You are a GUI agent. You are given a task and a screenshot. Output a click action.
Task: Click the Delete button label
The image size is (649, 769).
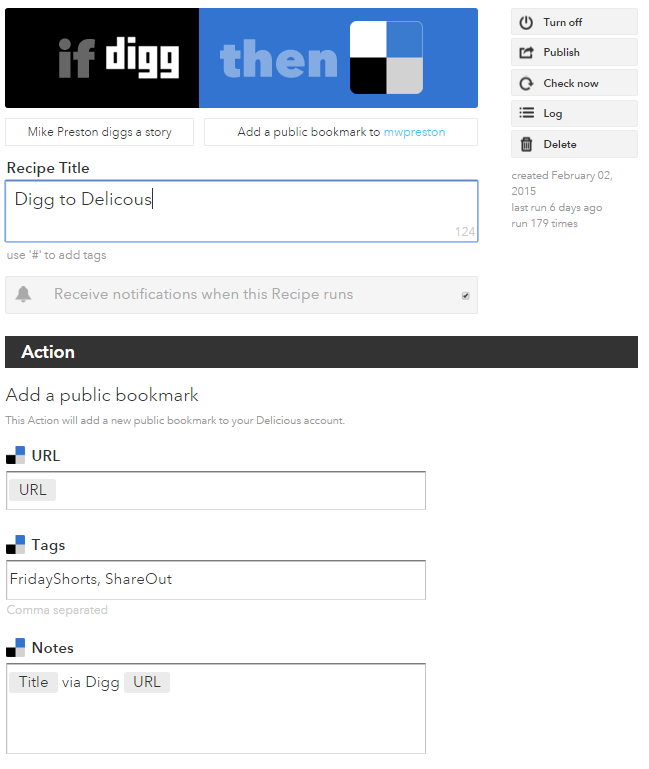click(560, 144)
